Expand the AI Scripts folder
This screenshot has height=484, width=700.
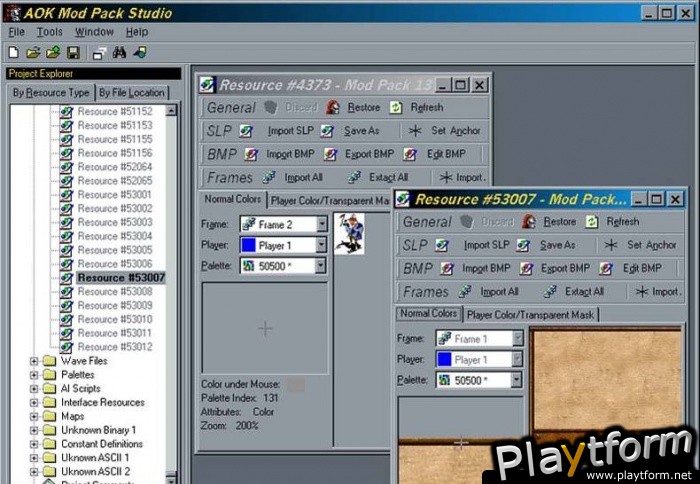click(x=34, y=388)
